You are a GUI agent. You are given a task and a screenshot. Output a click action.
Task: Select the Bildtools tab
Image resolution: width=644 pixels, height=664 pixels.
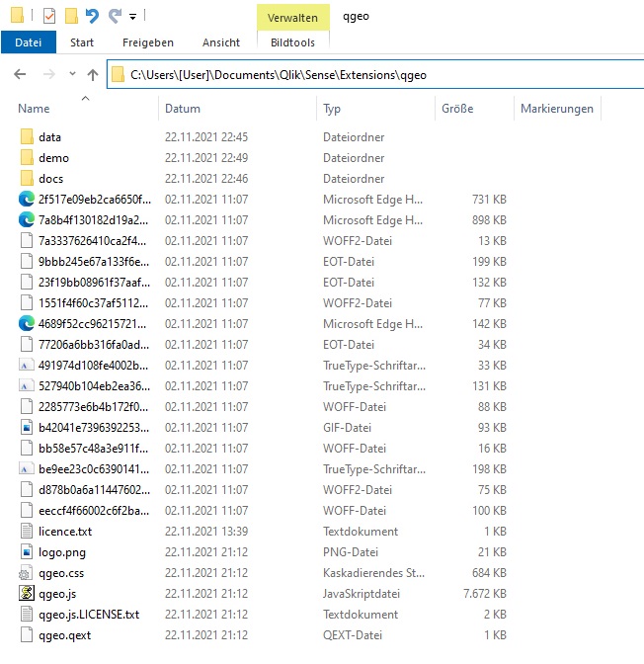291,42
